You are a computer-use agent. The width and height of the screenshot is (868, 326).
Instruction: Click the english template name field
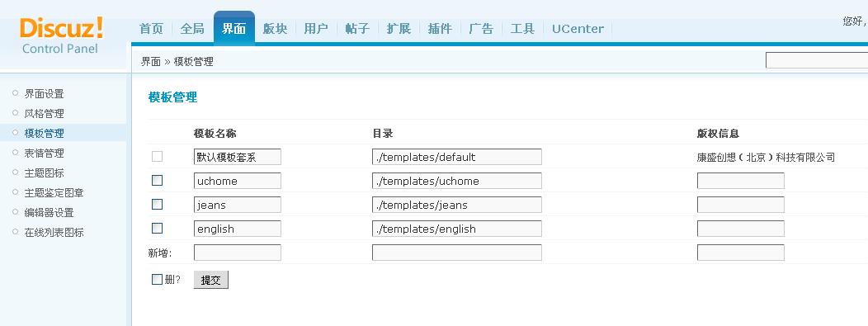[238, 229]
